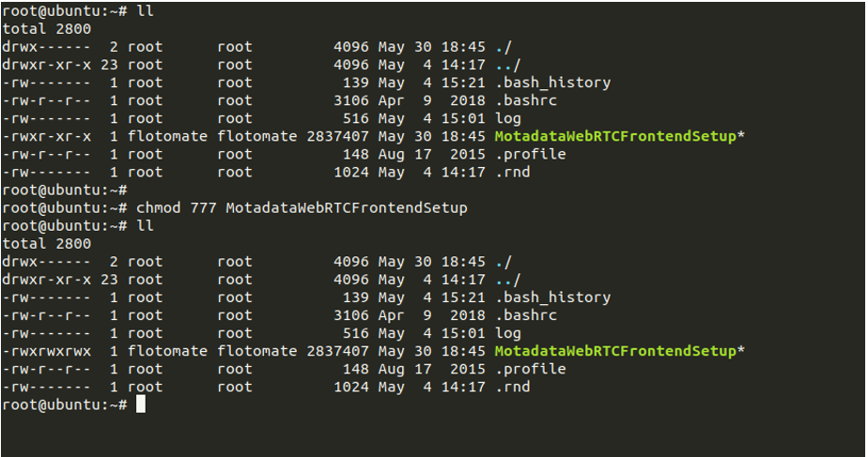Click the -rwxrwxrwx permission string
This screenshot has width=868, height=457.
pyautogui.click(x=47, y=351)
